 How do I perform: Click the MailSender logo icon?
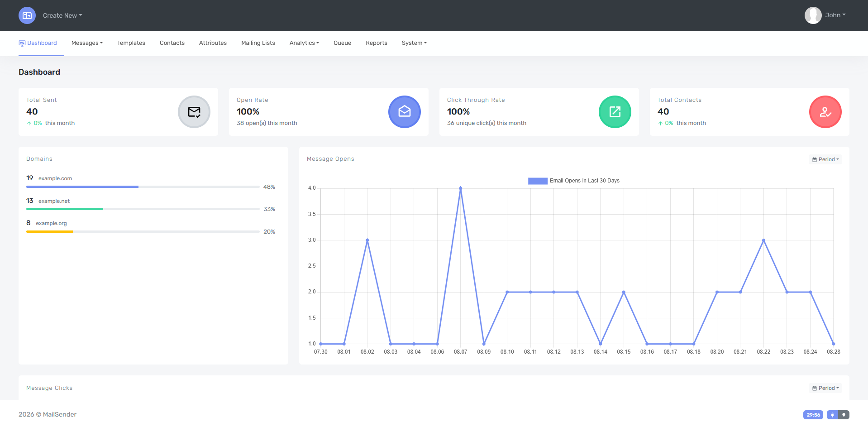pyautogui.click(x=27, y=15)
